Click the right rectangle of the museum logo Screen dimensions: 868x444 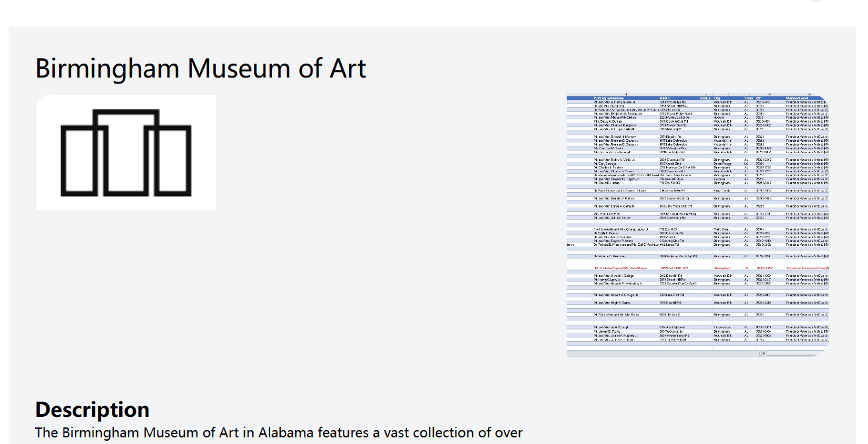pos(171,160)
